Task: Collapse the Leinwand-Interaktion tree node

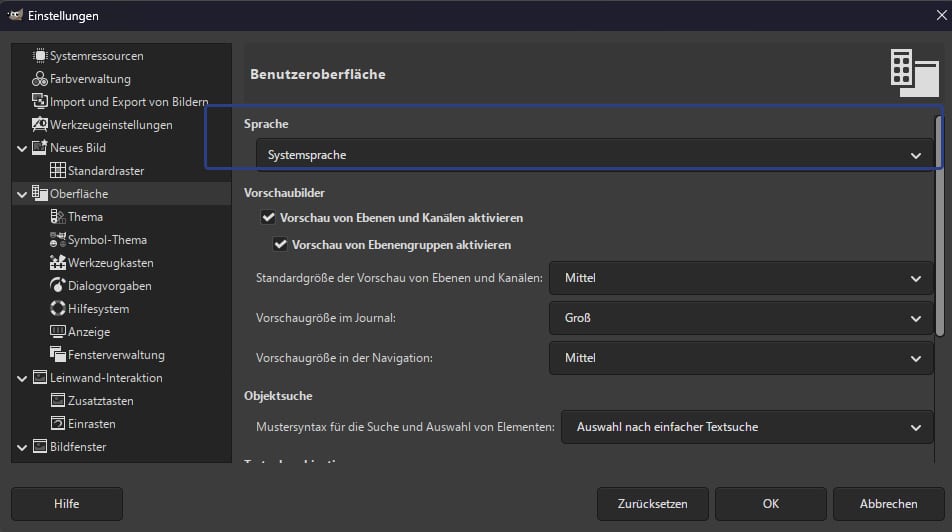Action: (x=22, y=378)
